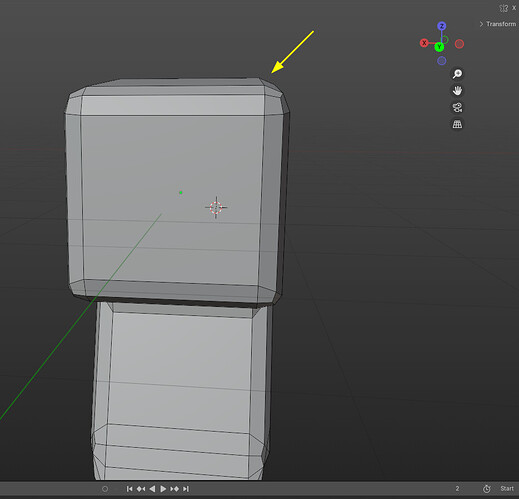The height and width of the screenshot is (499, 519).
Task: Toggle the auto keying record circle
Action: [x=105, y=489]
